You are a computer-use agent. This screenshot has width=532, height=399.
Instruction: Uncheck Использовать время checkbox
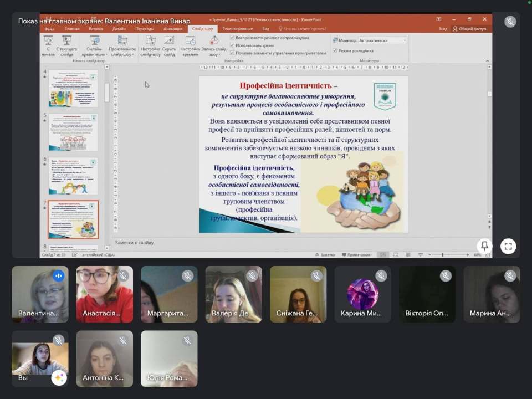coord(232,45)
